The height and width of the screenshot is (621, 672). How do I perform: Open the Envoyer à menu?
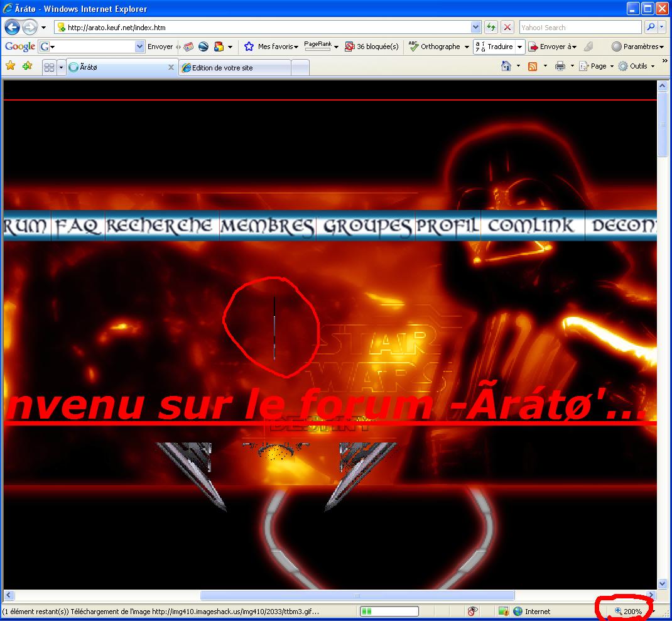tap(553, 47)
